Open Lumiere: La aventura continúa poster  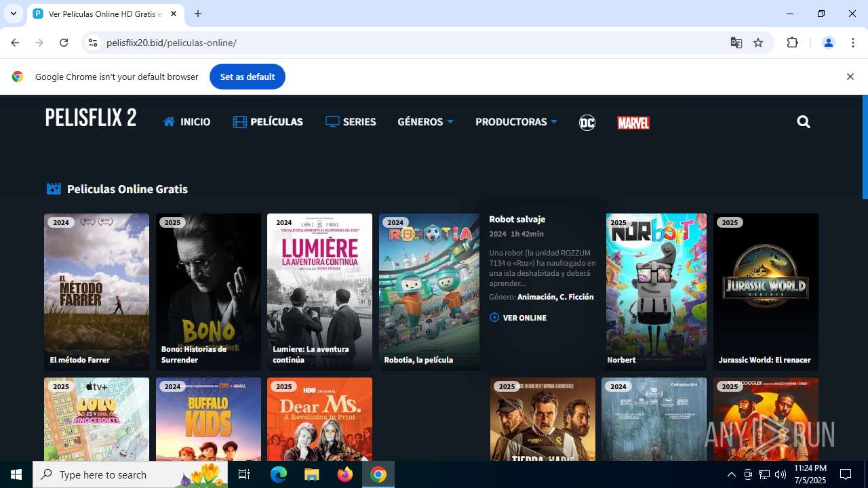tap(319, 292)
